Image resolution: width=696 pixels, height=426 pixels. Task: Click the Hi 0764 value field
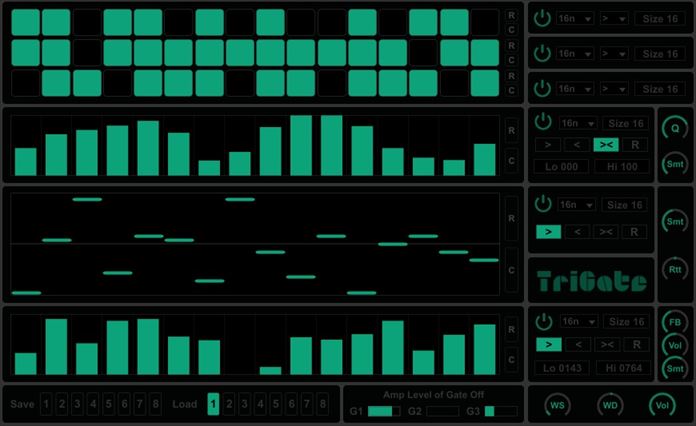click(622, 369)
